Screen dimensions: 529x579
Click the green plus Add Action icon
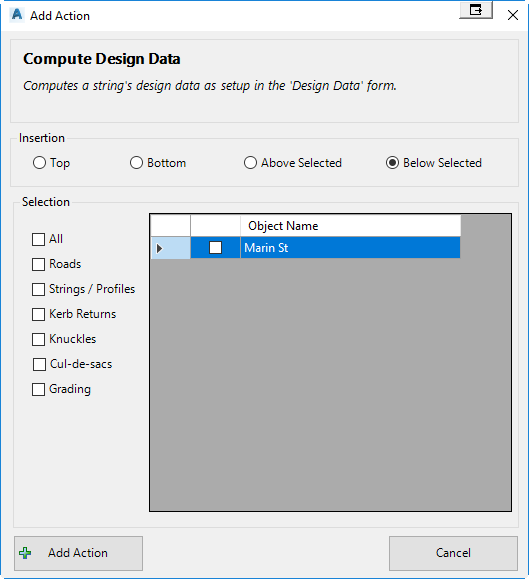(x=25, y=553)
